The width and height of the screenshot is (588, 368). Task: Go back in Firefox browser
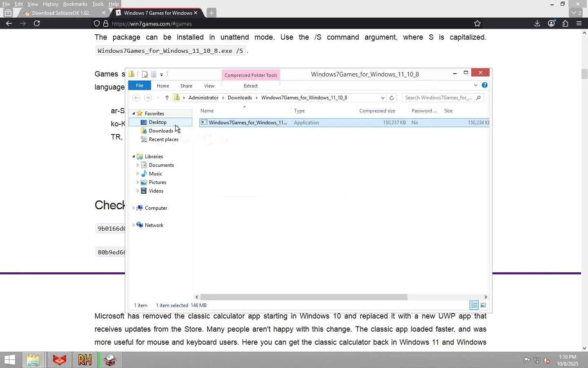pyautogui.click(x=9, y=23)
